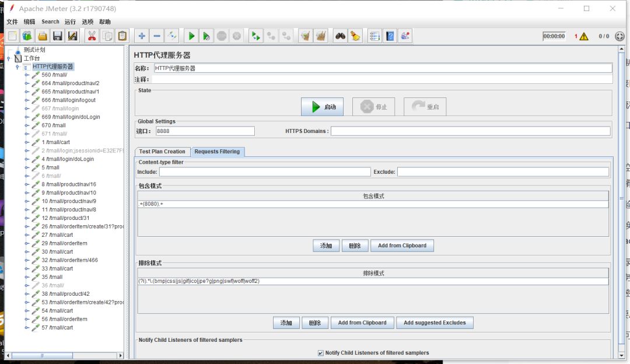
Task: Switch to the Test Plan Creation tab
Action: click(162, 152)
